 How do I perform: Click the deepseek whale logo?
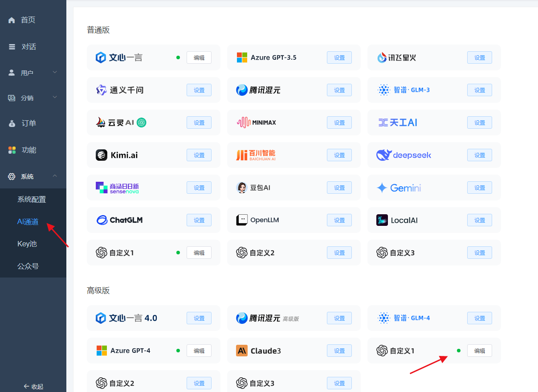click(x=383, y=155)
